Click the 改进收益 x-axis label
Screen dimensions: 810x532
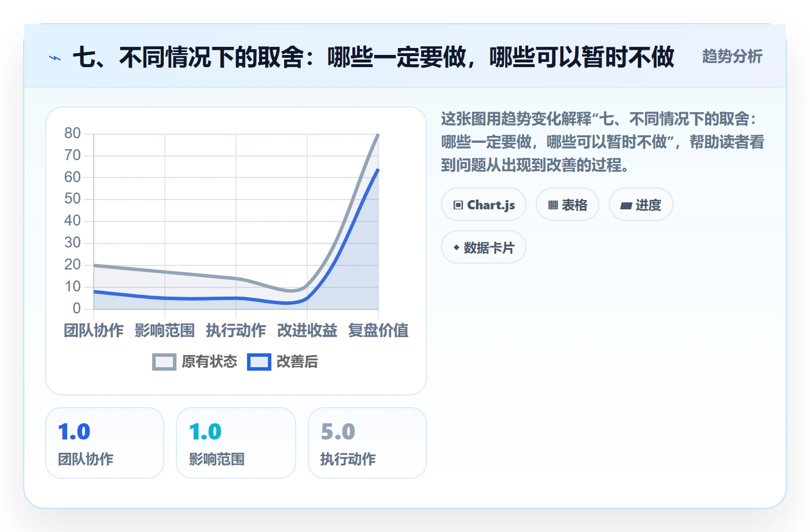[307, 331]
